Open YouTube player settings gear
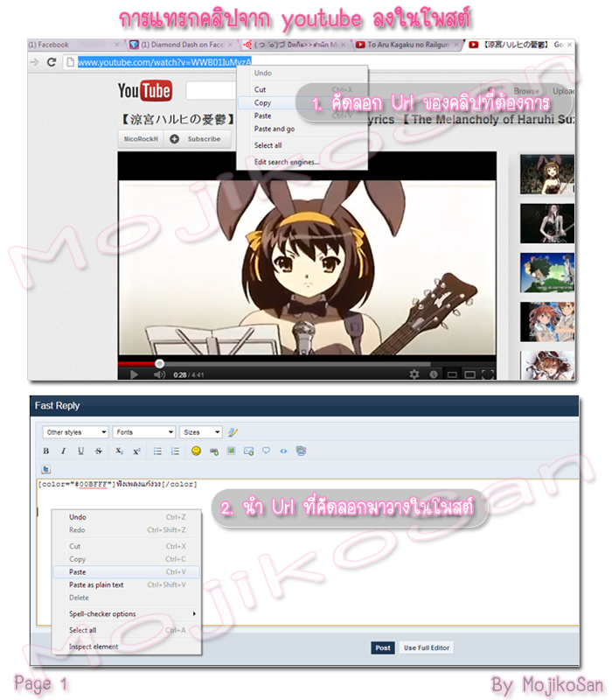 pos(414,374)
